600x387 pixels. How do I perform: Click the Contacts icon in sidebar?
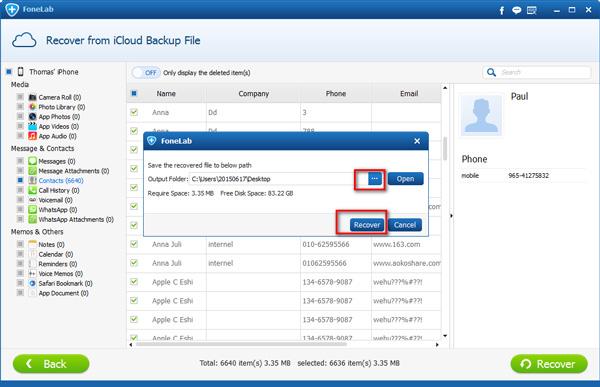[33, 180]
